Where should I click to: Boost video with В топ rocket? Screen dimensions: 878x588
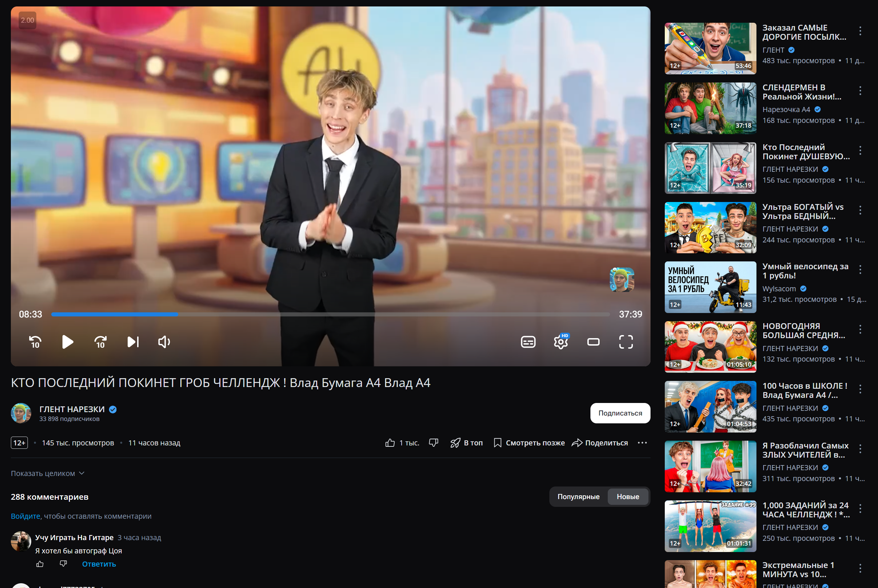tap(466, 443)
